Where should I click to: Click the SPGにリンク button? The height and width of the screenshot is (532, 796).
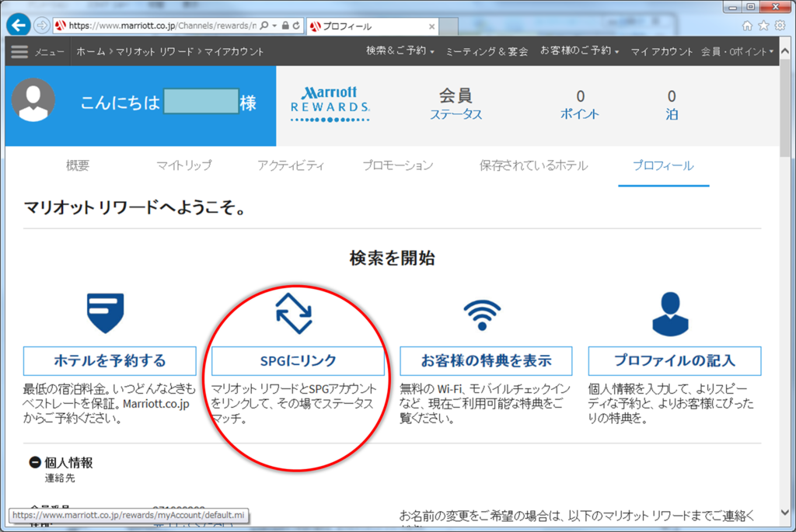coord(298,360)
